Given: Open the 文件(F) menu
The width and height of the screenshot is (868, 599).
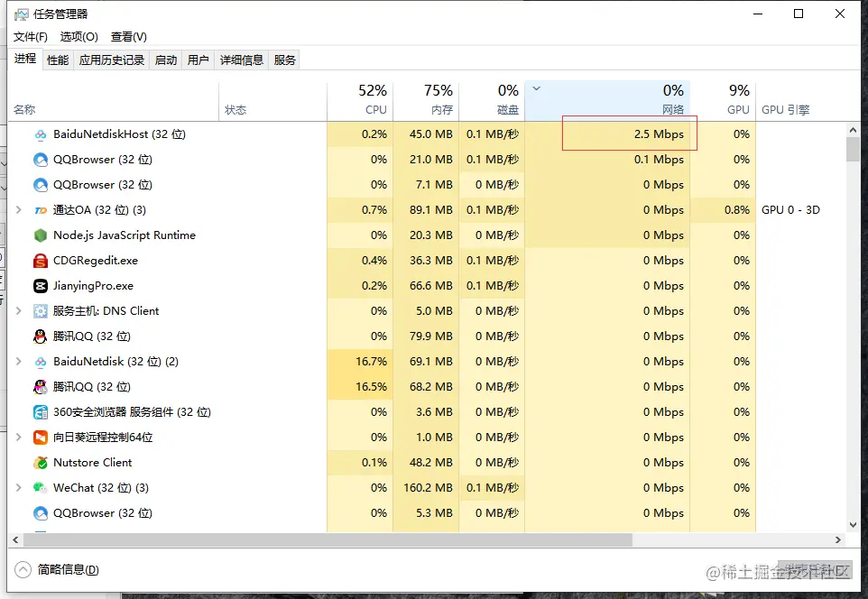Looking at the screenshot, I should point(31,37).
